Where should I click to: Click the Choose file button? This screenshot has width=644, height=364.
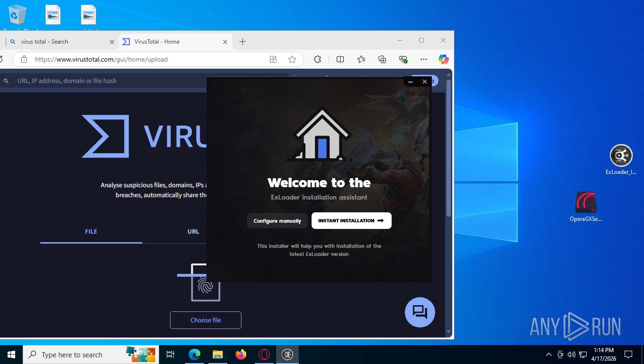coord(206,320)
